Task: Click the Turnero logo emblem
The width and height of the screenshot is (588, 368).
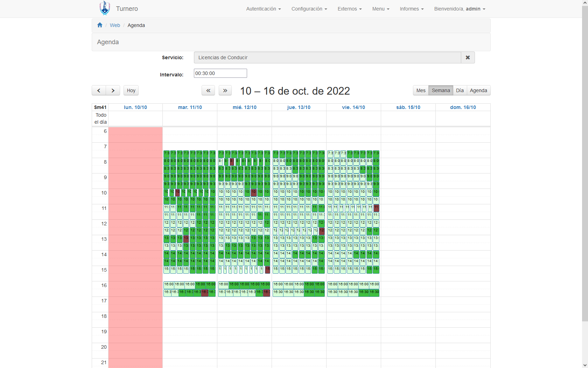Action: tap(105, 8)
